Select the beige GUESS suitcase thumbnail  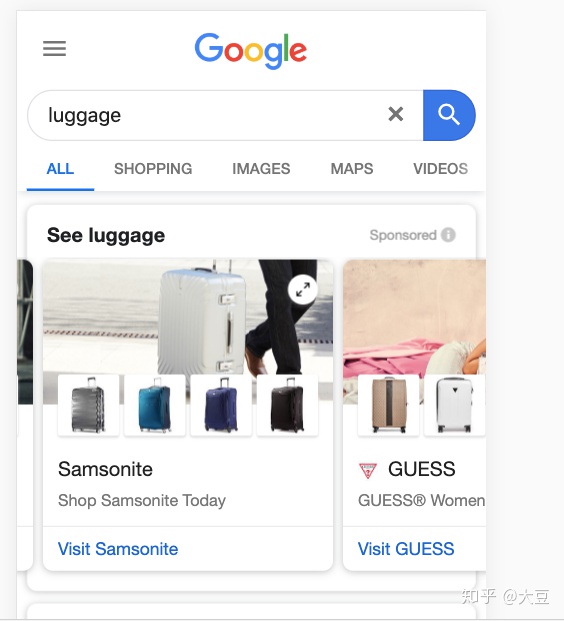pos(389,405)
